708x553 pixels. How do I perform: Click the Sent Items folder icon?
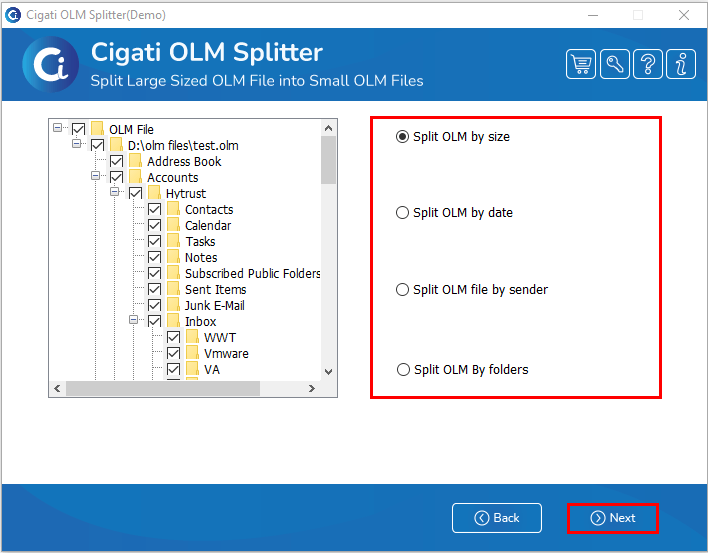[173, 289]
